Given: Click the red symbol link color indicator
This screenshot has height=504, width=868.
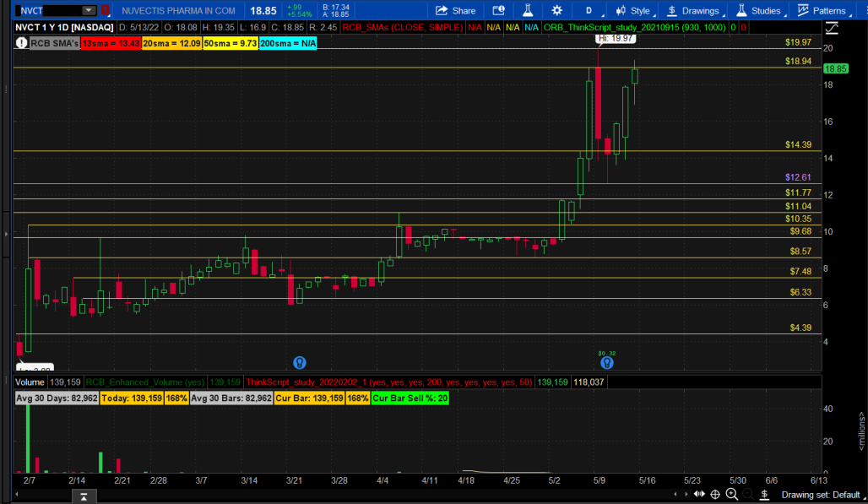Looking at the screenshot, I should click(105, 10).
